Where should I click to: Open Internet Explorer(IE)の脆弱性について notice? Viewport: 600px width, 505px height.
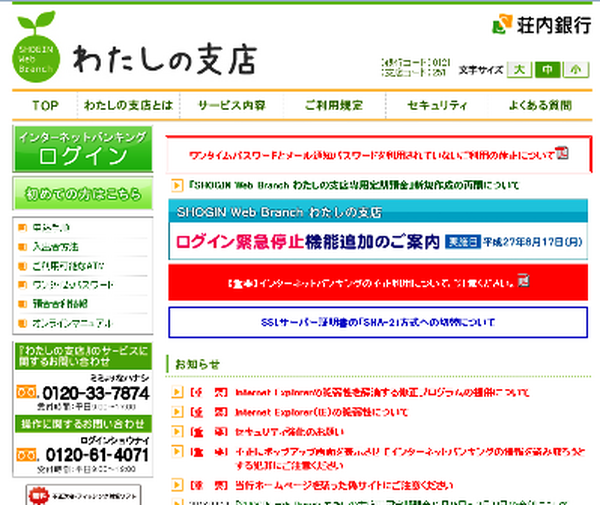coord(321,412)
